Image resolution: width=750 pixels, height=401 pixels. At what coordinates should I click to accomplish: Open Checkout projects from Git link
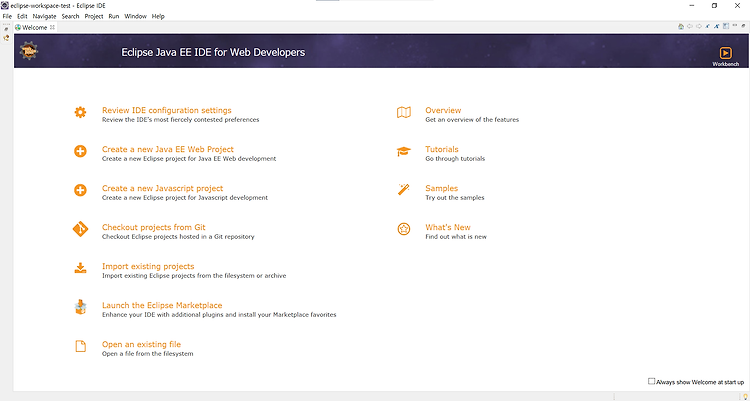pos(154,227)
